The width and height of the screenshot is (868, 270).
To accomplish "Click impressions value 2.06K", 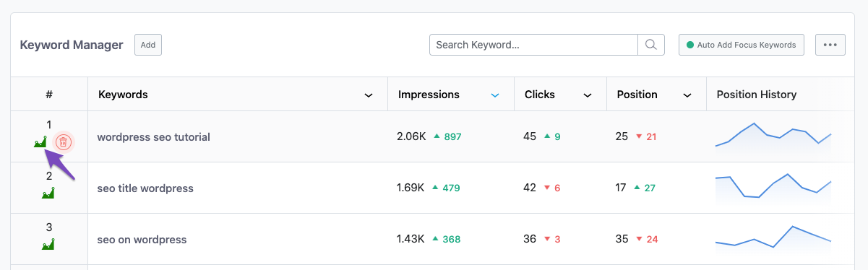I will click(x=411, y=136).
